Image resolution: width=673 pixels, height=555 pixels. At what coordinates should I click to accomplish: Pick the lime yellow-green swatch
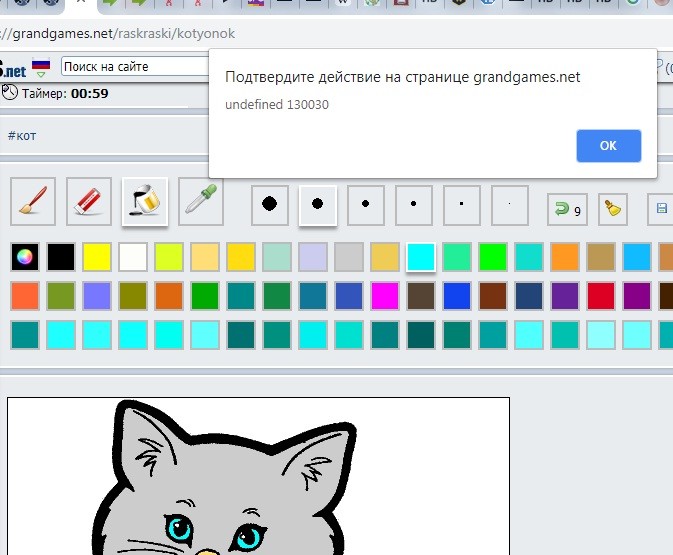click(169, 257)
